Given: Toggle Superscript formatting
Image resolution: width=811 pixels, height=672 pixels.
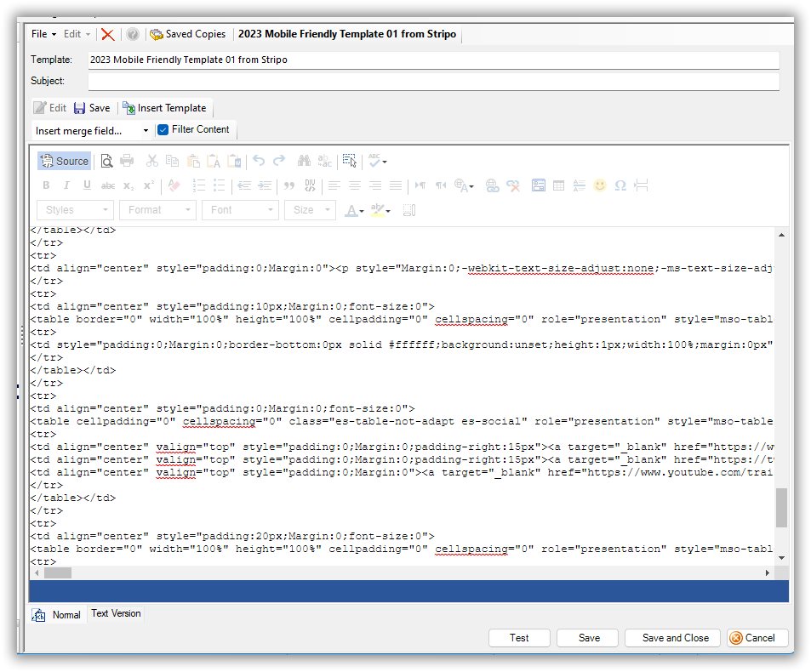Looking at the screenshot, I should tap(149, 185).
